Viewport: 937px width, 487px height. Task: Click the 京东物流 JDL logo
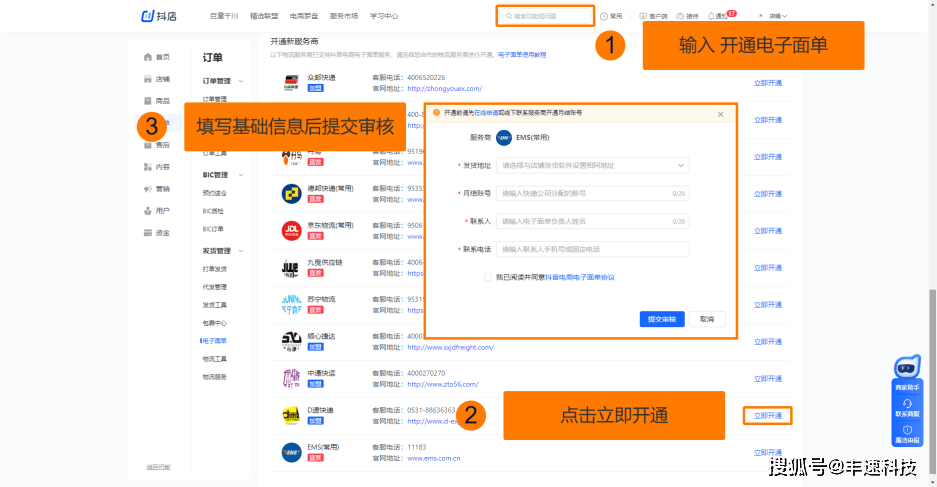[x=291, y=231]
